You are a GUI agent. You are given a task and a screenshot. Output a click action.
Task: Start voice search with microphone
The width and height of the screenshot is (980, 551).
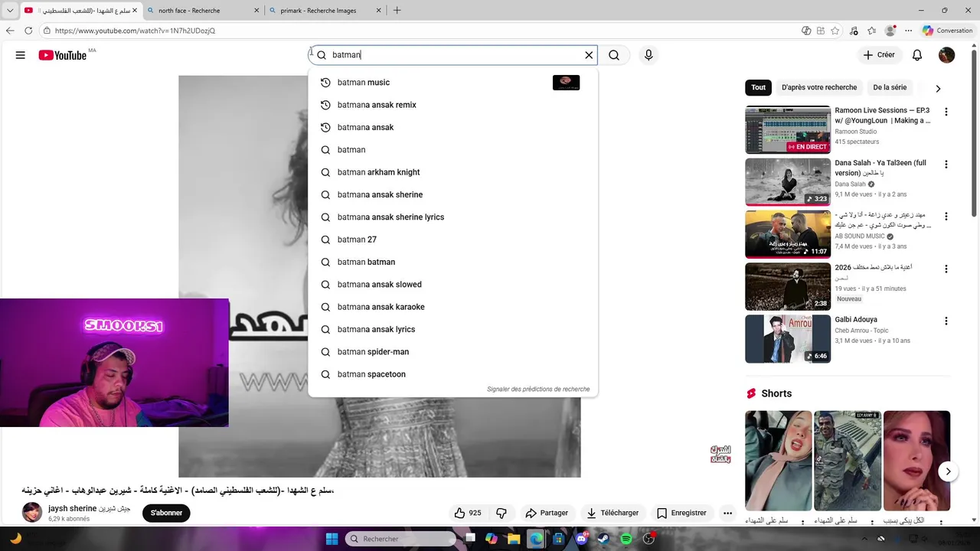tap(648, 55)
